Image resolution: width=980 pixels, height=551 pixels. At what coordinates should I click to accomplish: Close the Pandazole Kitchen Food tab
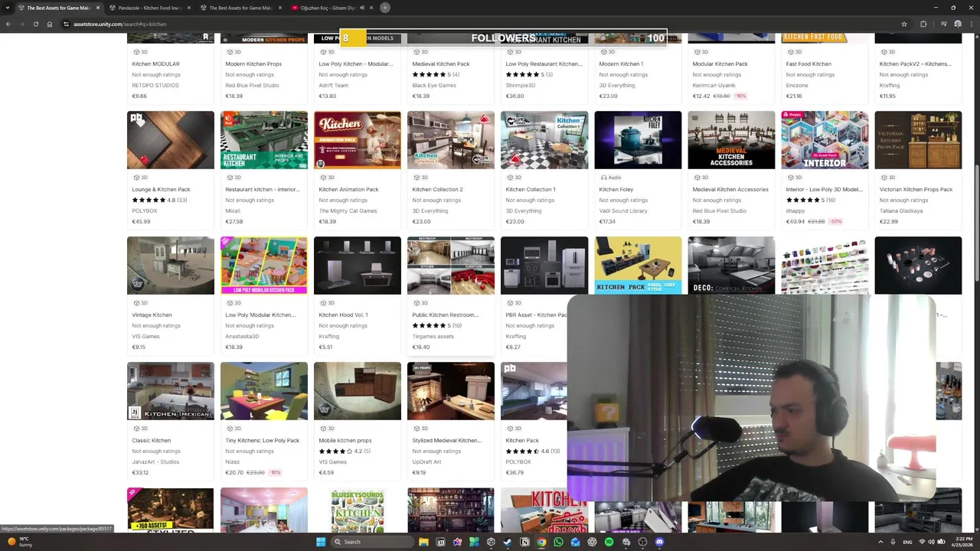pyautogui.click(x=188, y=8)
